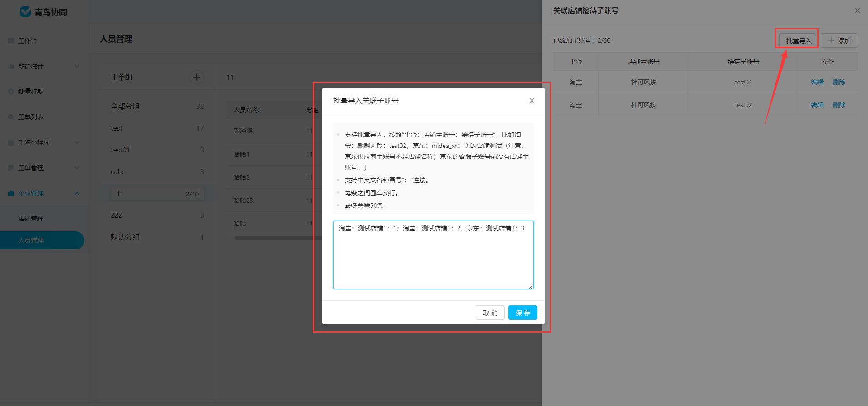Click the test01 sub-account cell
Image resolution: width=868 pixels, height=406 pixels.
pos(743,82)
